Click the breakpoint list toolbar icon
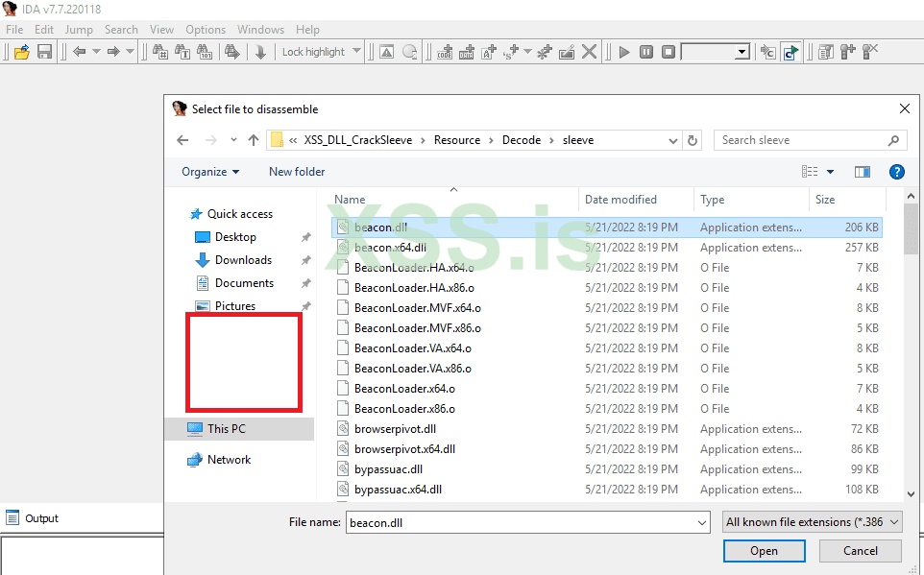924x575 pixels. point(826,52)
